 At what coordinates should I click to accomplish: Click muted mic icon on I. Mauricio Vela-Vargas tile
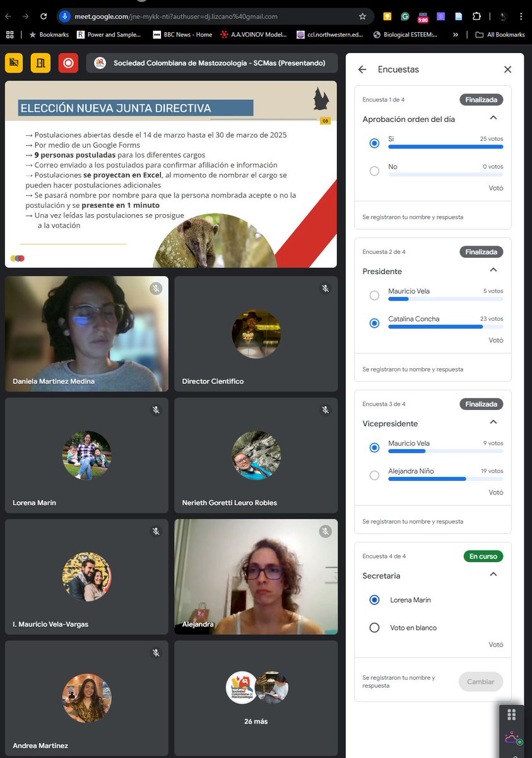click(x=156, y=531)
